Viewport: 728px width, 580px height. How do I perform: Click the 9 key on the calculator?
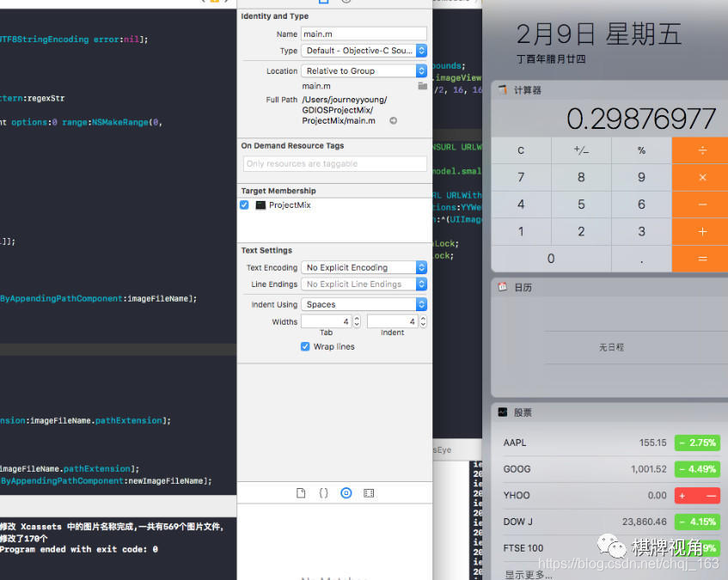[x=642, y=177]
